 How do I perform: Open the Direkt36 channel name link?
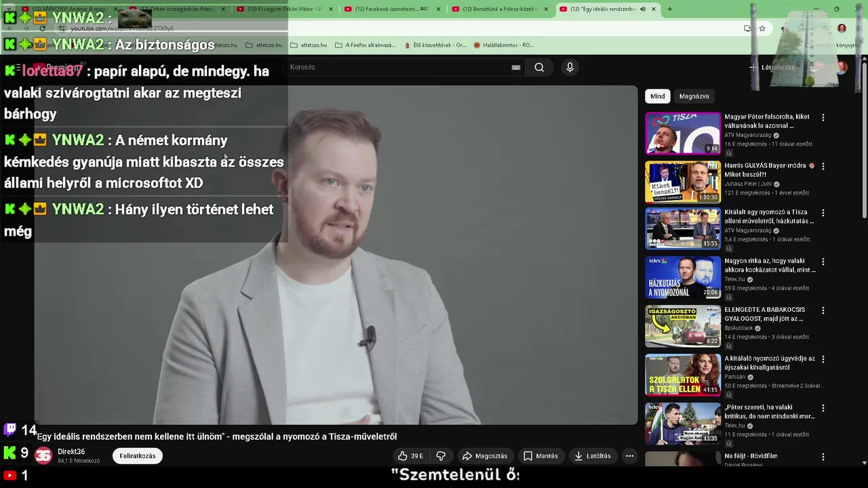click(x=71, y=452)
